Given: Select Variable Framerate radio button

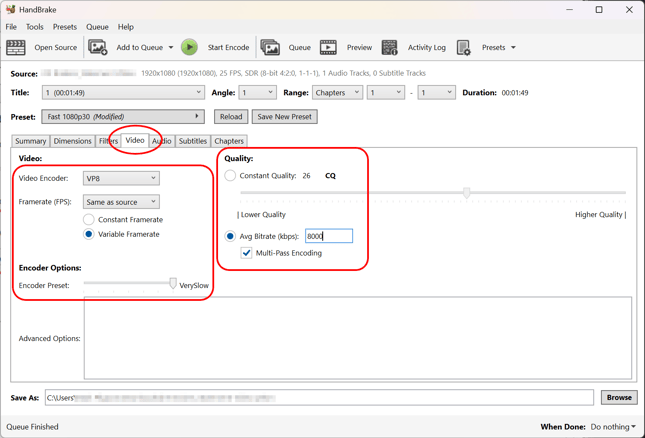Looking at the screenshot, I should (x=88, y=234).
